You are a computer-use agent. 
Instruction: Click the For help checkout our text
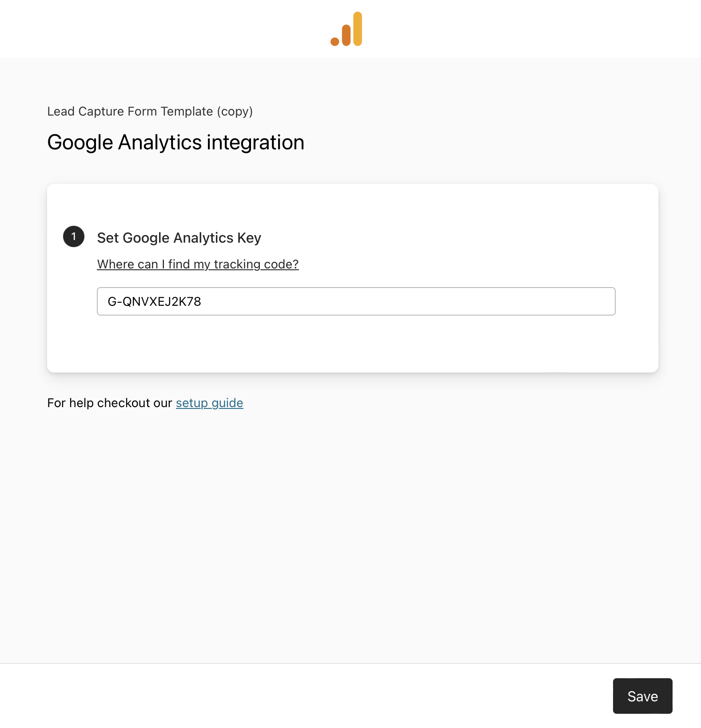pos(110,403)
